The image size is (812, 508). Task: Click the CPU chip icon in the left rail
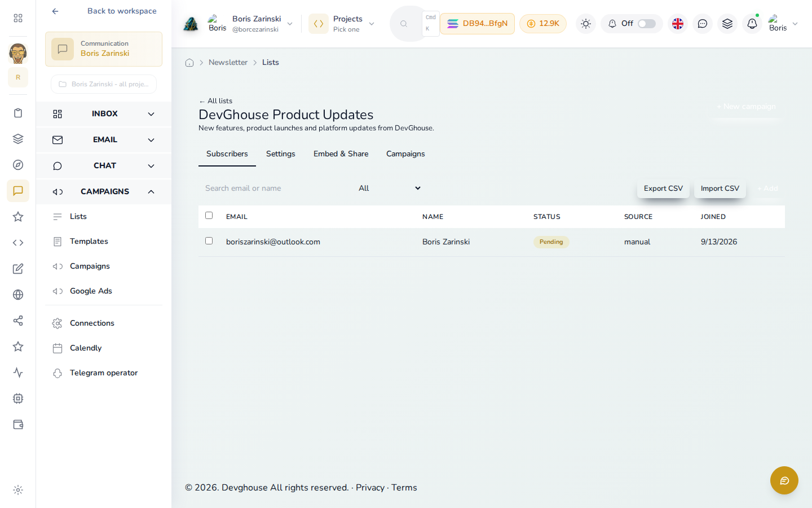(x=18, y=398)
